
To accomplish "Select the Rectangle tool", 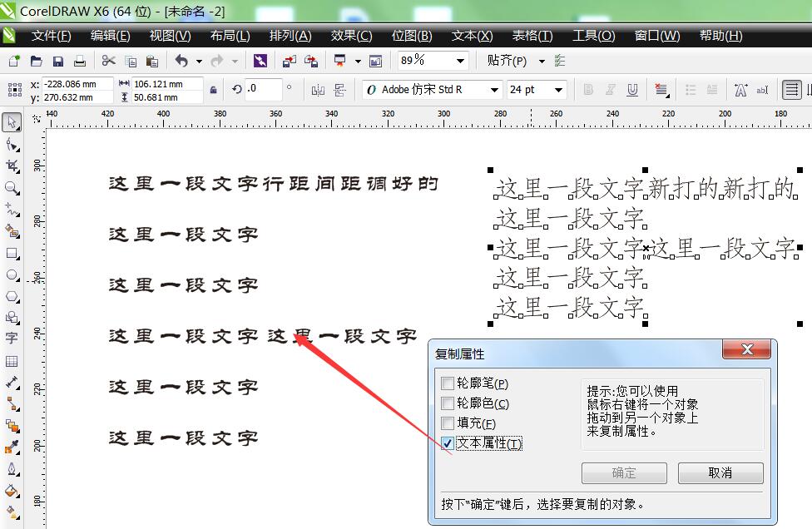I will click(x=12, y=253).
